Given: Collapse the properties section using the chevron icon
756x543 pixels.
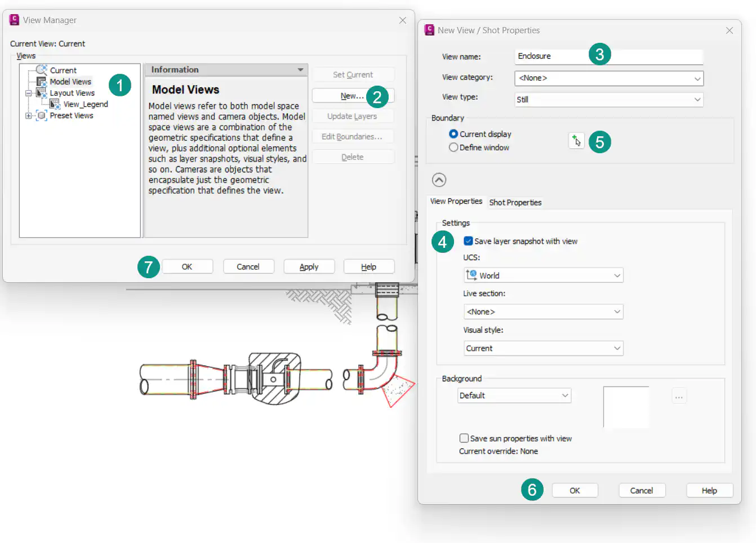Looking at the screenshot, I should click(x=439, y=179).
